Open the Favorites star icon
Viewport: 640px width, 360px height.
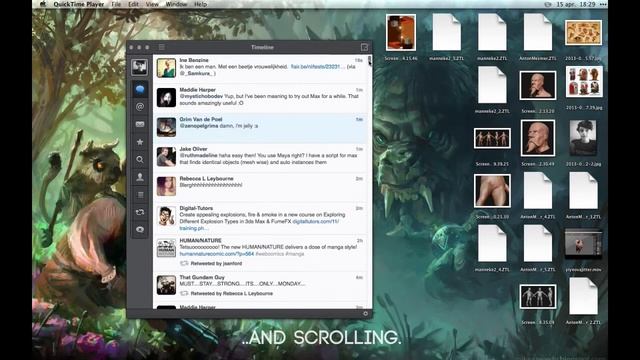click(x=140, y=142)
